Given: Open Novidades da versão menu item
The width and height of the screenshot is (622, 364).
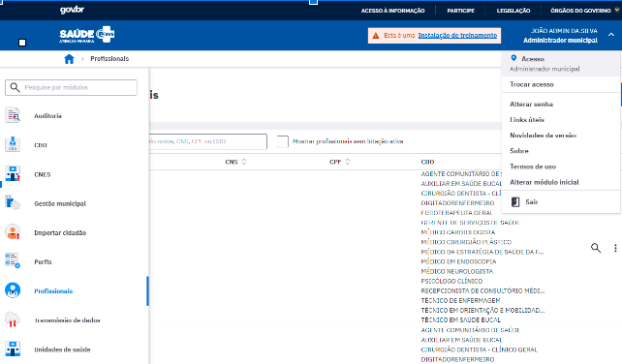Looking at the screenshot, I should pos(561,136).
